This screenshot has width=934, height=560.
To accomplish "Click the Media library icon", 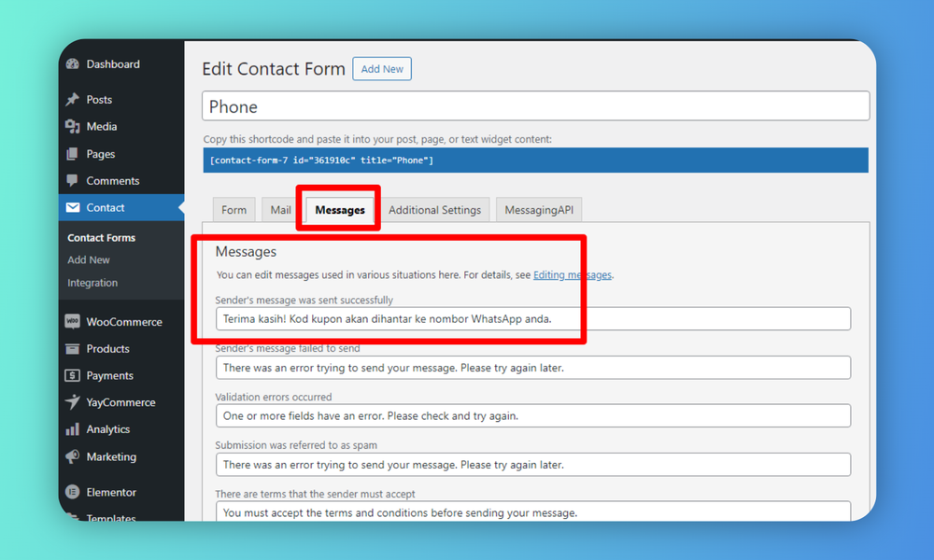I will pyautogui.click(x=73, y=126).
